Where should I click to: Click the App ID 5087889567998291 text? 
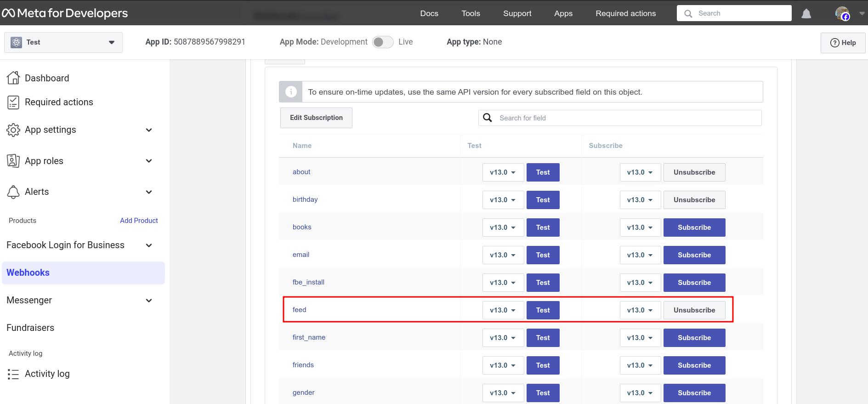coord(195,42)
